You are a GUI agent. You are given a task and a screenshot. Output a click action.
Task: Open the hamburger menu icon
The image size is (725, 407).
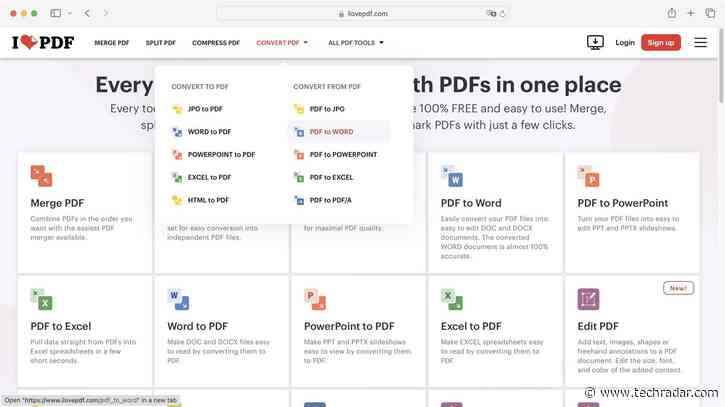coord(700,43)
